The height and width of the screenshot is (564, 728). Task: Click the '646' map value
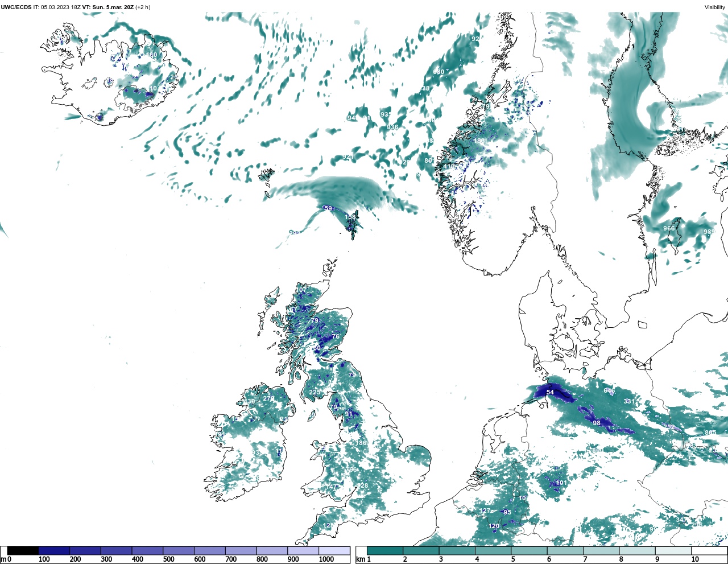click(609, 391)
